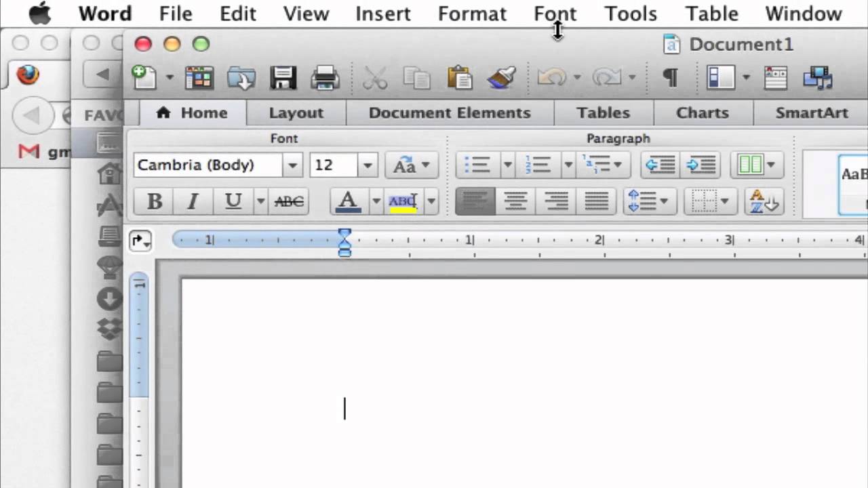Viewport: 868px width, 488px height.
Task: Expand the highlight color dropdown arrow
Action: pos(431,201)
